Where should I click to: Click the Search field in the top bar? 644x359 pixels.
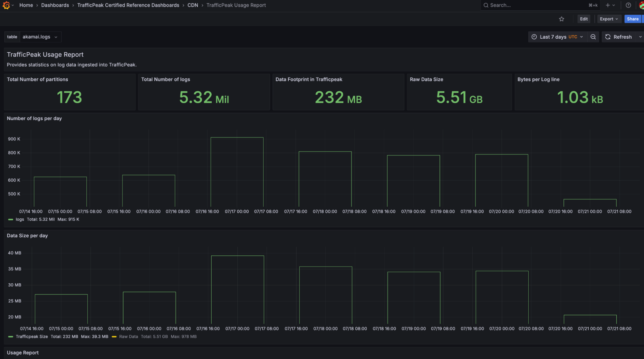coord(515,5)
